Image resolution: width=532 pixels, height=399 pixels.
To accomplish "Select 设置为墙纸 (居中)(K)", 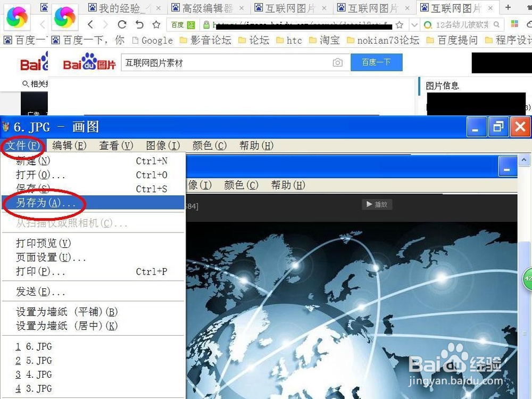I will [x=93, y=326].
